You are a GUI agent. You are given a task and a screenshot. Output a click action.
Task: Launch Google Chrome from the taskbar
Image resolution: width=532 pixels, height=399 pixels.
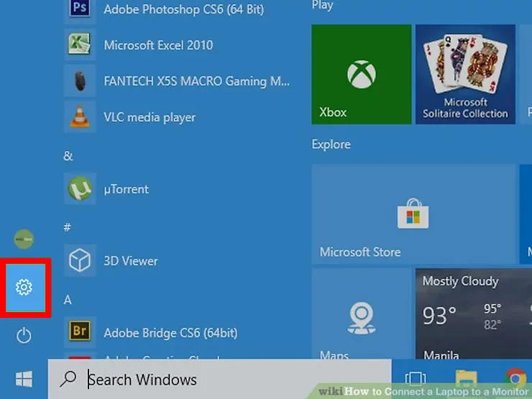[515, 379]
